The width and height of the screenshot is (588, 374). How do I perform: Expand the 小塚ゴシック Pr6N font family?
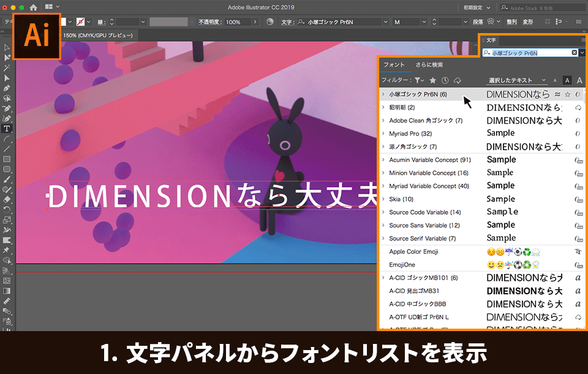pyautogui.click(x=383, y=94)
